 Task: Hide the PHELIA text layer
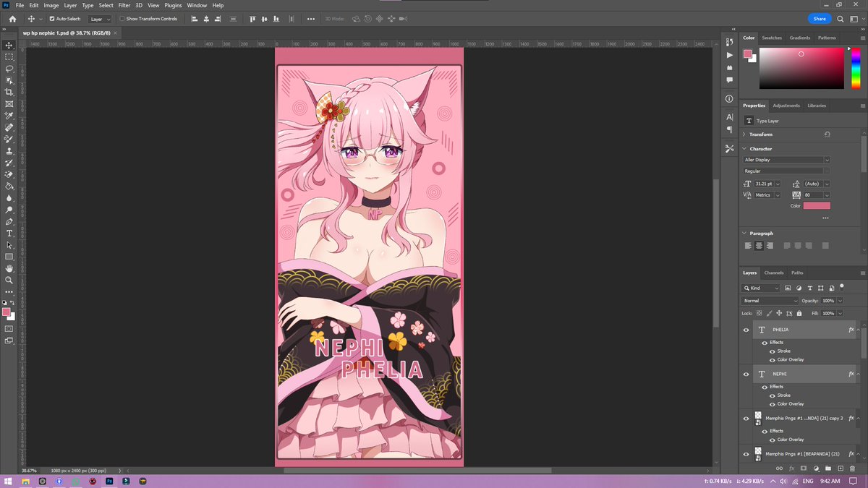tap(746, 330)
